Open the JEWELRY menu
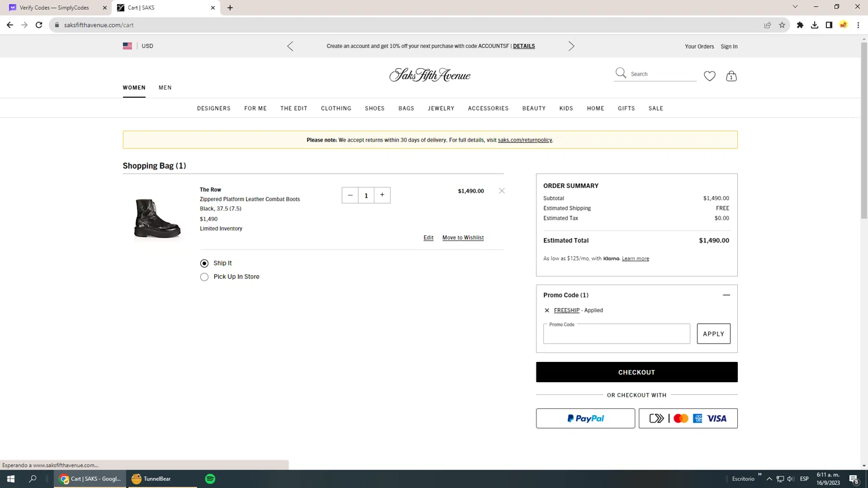This screenshot has height=488, width=868. pyautogui.click(x=441, y=108)
